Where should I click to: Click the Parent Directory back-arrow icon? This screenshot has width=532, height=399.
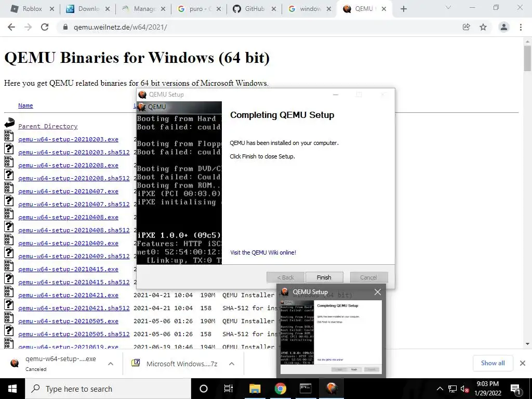point(9,123)
